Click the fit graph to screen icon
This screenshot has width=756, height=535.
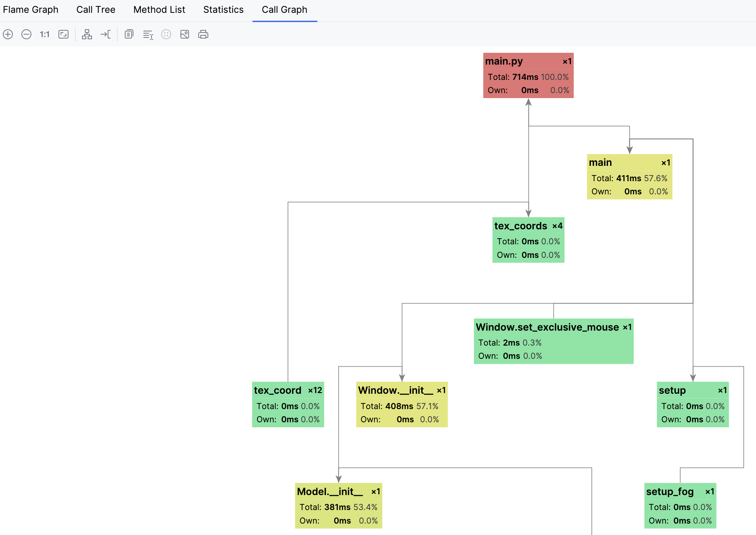tap(63, 34)
